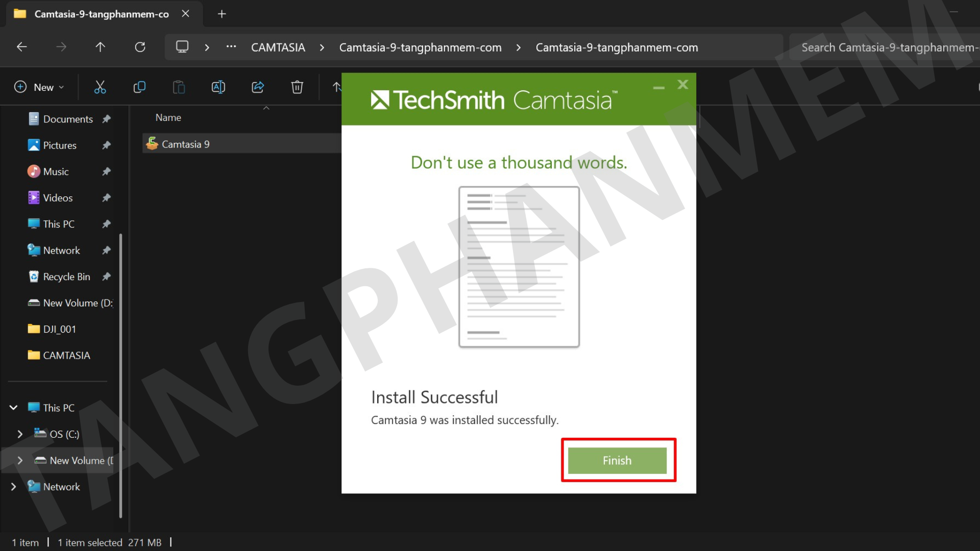Go back in File Explorer
Image resolution: width=980 pixels, height=551 pixels.
click(21, 47)
